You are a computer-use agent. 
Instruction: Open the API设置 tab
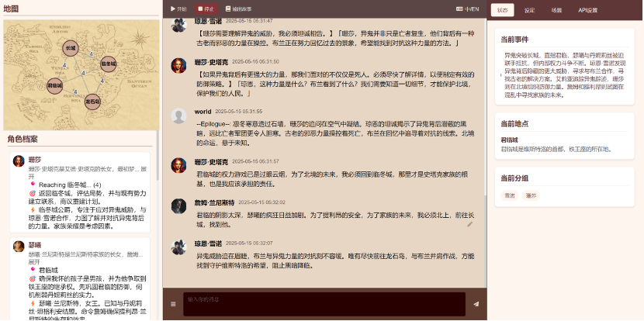click(x=587, y=10)
